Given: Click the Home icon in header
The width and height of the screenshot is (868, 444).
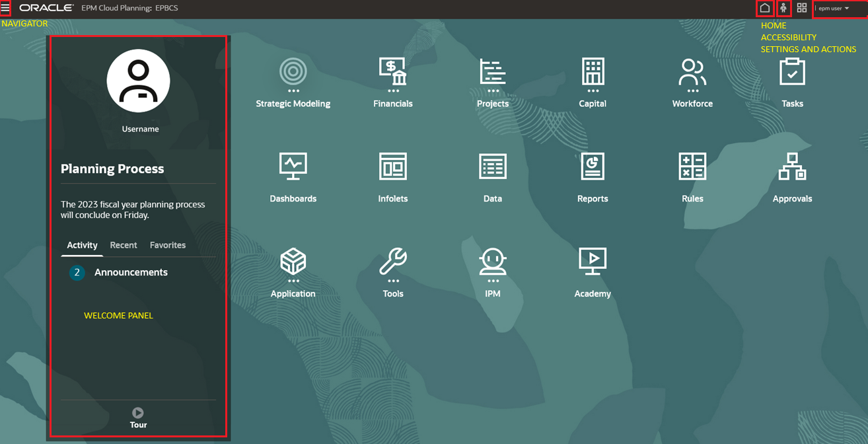Looking at the screenshot, I should [x=764, y=8].
